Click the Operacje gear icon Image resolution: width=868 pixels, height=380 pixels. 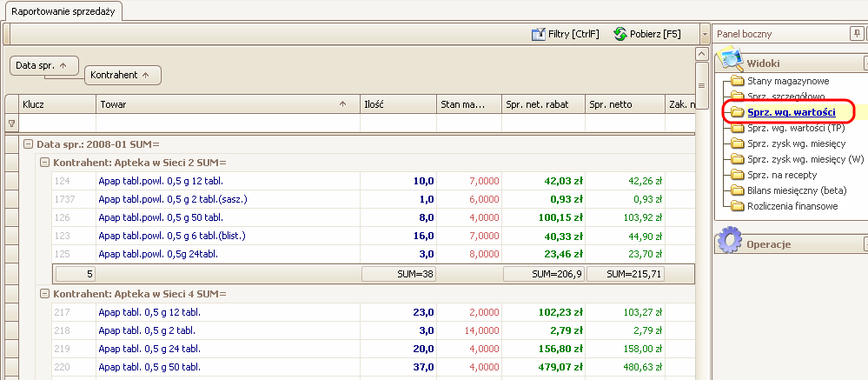click(729, 240)
